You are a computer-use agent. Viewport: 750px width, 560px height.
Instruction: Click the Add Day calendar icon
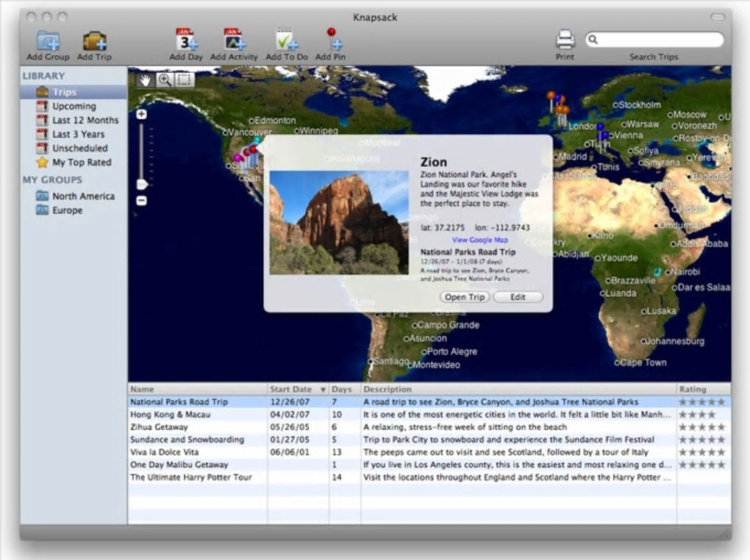pos(186,40)
